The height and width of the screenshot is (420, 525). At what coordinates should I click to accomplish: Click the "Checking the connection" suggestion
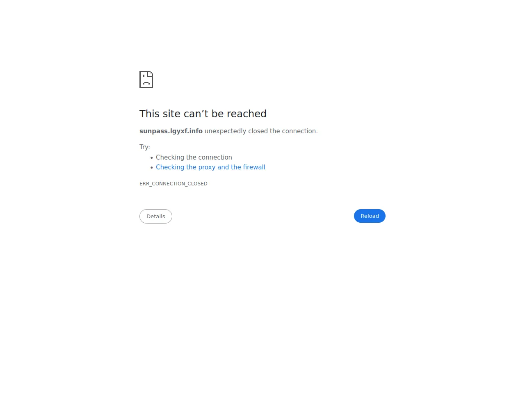point(194,157)
